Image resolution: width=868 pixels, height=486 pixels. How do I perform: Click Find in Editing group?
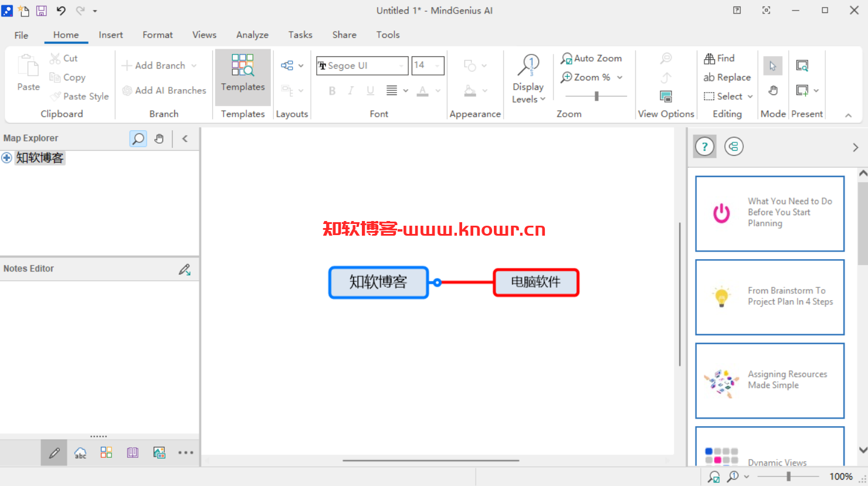pyautogui.click(x=719, y=58)
